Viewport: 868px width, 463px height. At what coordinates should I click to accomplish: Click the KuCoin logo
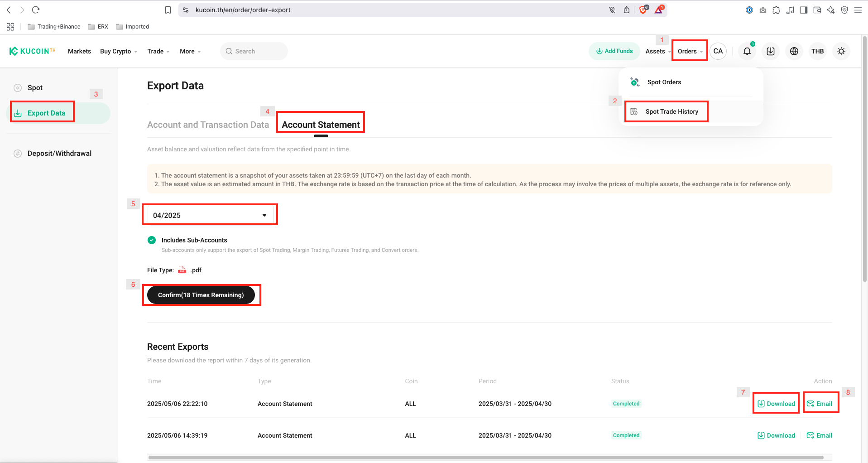(x=32, y=51)
